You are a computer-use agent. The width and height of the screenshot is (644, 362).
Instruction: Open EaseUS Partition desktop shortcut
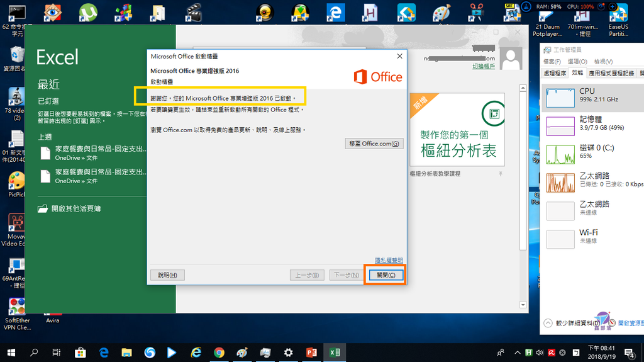619,21
